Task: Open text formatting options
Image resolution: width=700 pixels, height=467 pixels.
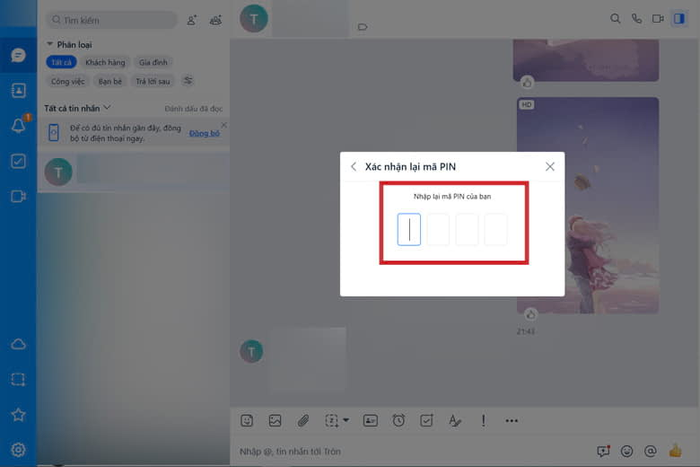Action: pos(454,421)
